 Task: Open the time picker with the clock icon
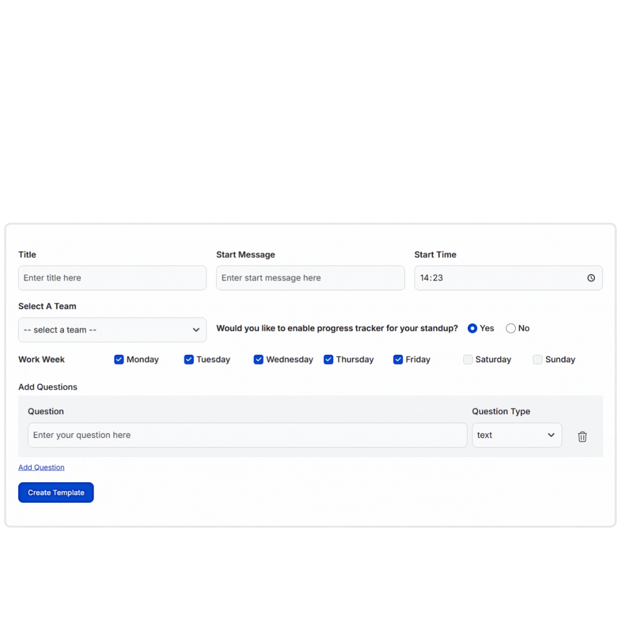(591, 278)
